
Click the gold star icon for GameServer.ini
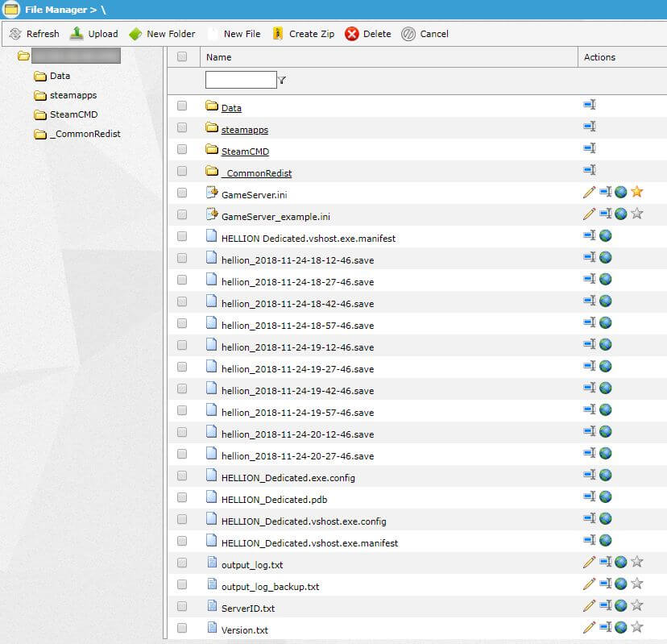tap(637, 192)
